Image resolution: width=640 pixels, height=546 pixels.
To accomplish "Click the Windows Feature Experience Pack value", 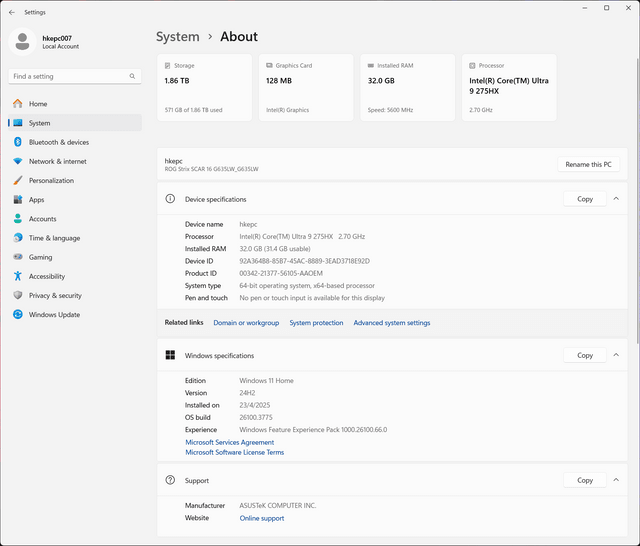I will 313,430.
